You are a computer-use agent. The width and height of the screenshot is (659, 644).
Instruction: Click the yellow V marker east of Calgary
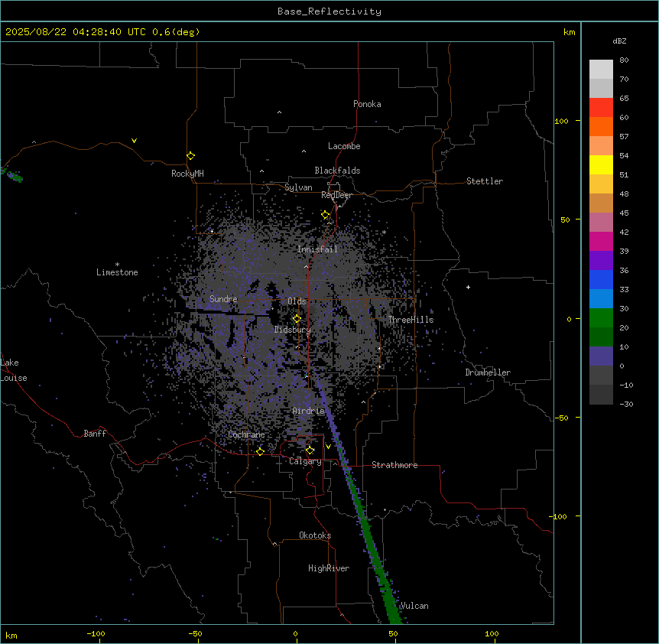[328, 447]
